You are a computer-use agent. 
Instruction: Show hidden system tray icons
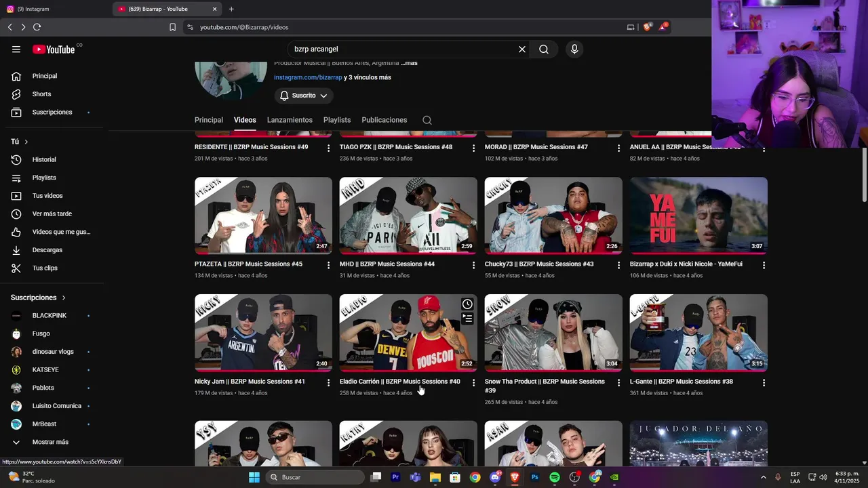coord(763,477)
